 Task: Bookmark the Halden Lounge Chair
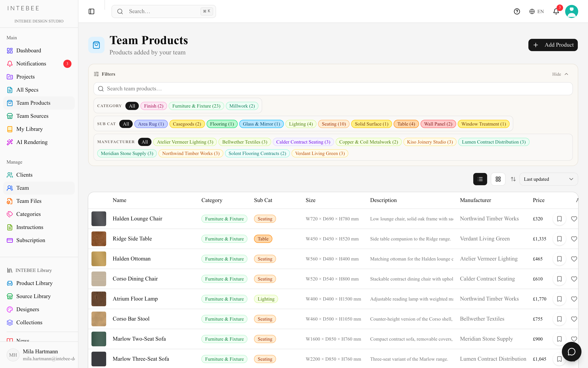[x=559, y=219]
